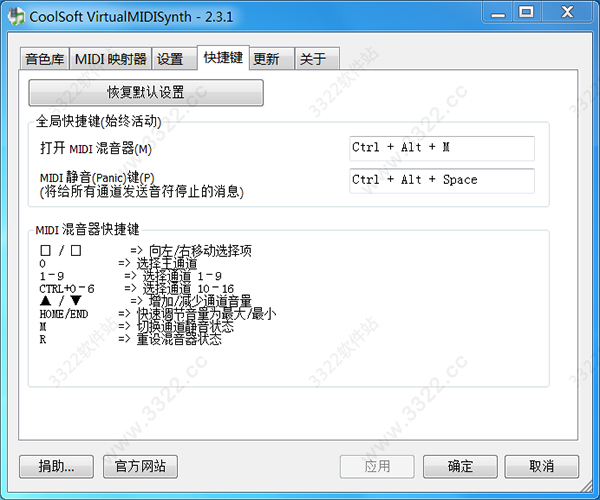Image resolution: width=600 pixels, height=500 pixels.
Task: Maximize the VirtualMIDISynth window
Action: click(527, 13)
